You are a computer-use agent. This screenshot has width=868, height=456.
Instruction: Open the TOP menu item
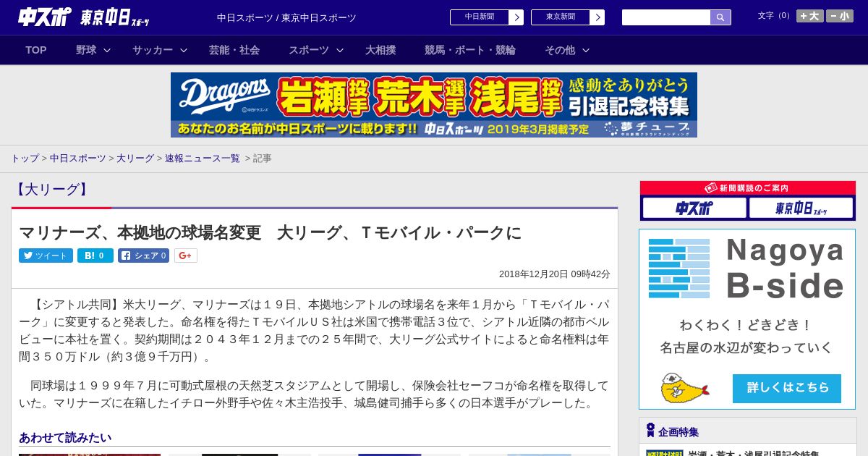36,50
